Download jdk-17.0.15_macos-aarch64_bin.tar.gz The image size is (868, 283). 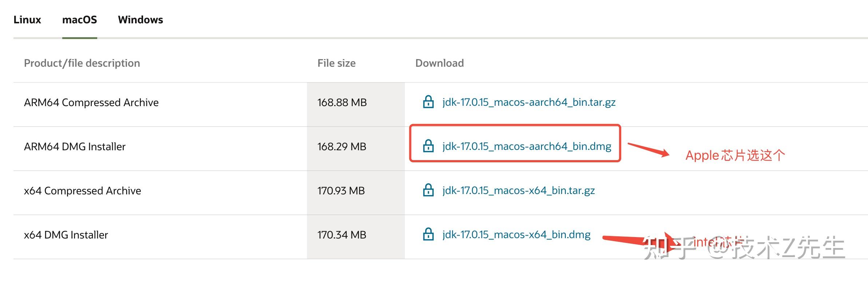tap(529, 102)
